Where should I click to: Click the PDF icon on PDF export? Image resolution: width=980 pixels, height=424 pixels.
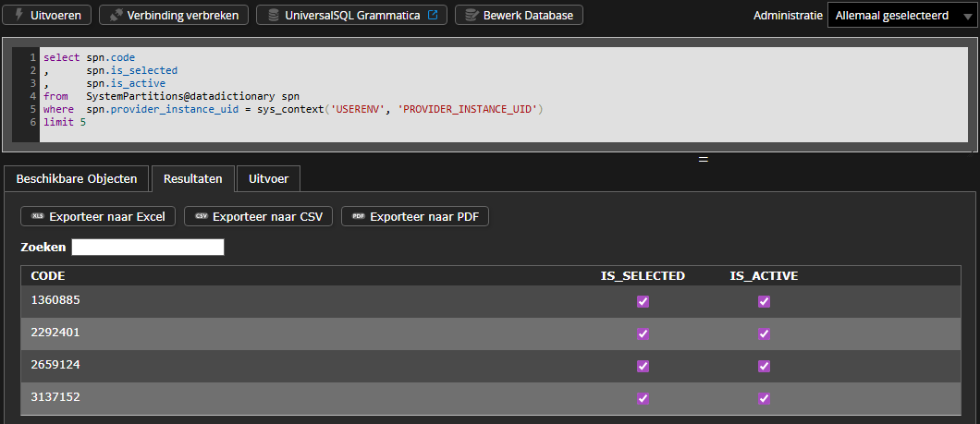pos(359,216)
